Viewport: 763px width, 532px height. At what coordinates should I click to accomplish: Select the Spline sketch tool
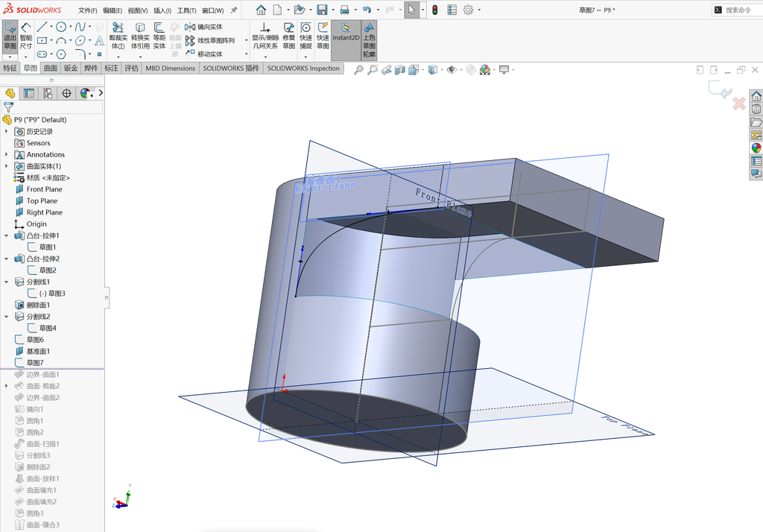[x=80, y=27]
